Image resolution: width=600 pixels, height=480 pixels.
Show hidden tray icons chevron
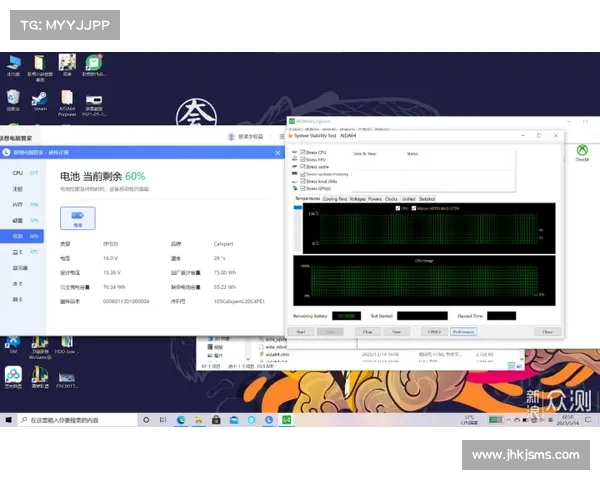point(509,420)
